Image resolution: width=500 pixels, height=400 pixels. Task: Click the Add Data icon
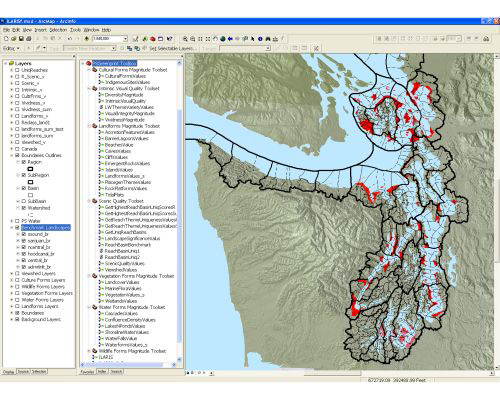[87, 39]
